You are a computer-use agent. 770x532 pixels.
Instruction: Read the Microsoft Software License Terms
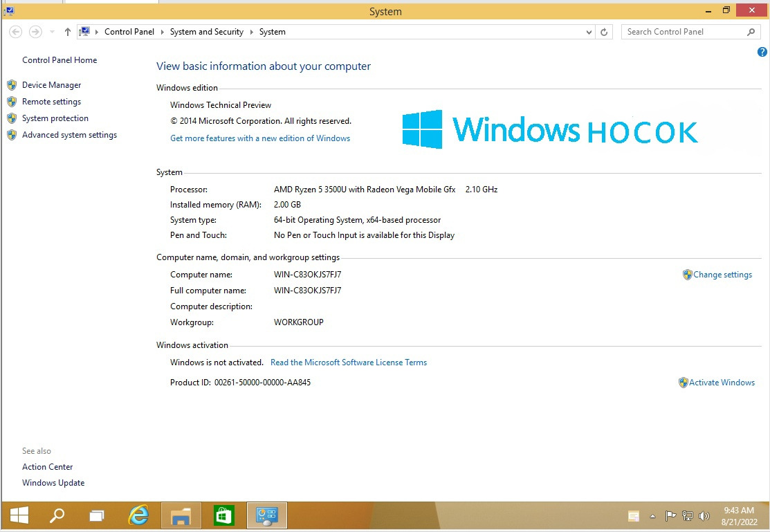click(349, 363)
